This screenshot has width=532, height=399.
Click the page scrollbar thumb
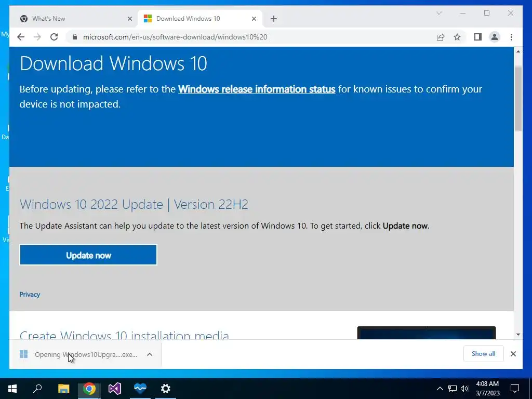(518, 98)
